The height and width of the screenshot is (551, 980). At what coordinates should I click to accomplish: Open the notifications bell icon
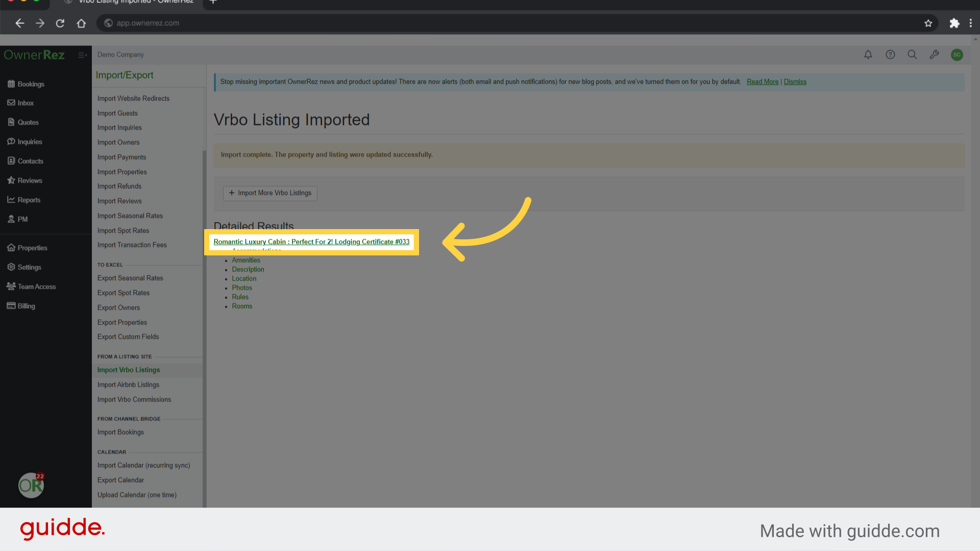tap(868, 55)
